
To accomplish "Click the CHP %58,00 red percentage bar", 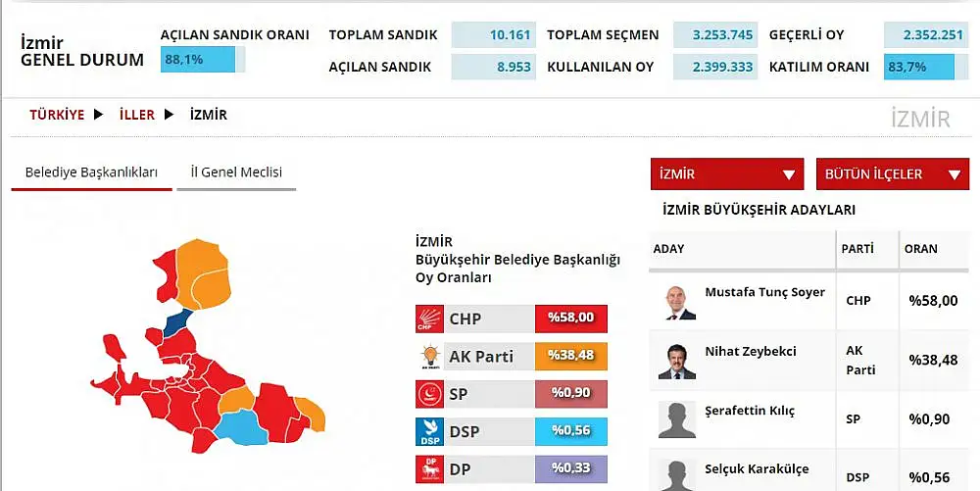I will coord(570,319).
